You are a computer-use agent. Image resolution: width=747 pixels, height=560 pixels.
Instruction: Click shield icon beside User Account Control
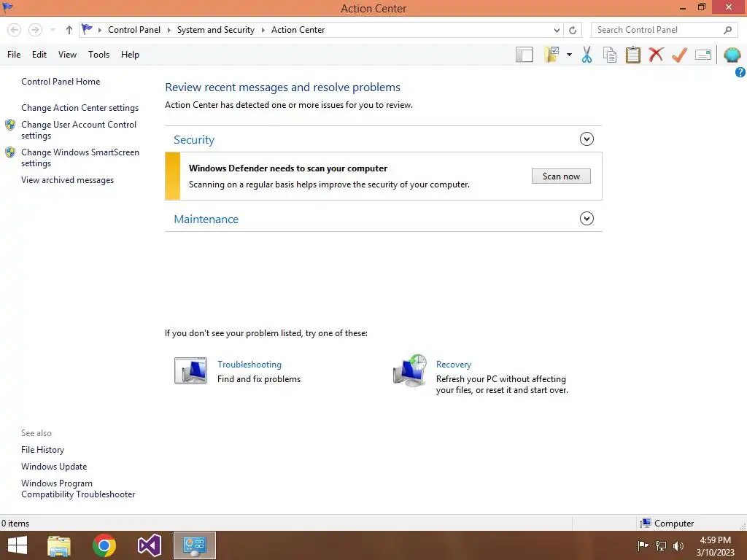point(10,125)
